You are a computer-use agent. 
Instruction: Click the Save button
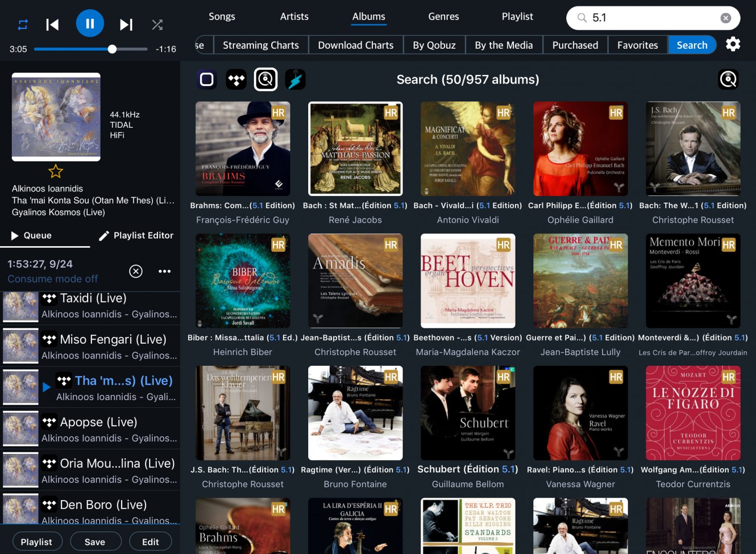95,542
